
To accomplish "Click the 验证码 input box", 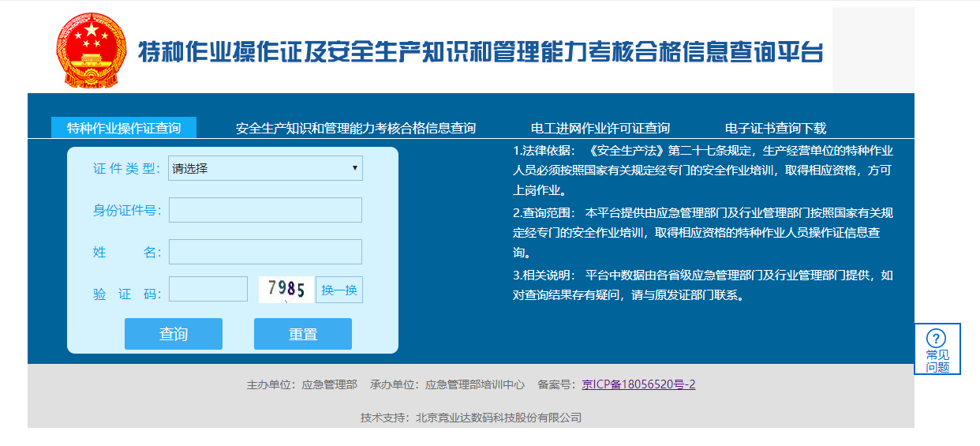I will click(x=208, y=290).
